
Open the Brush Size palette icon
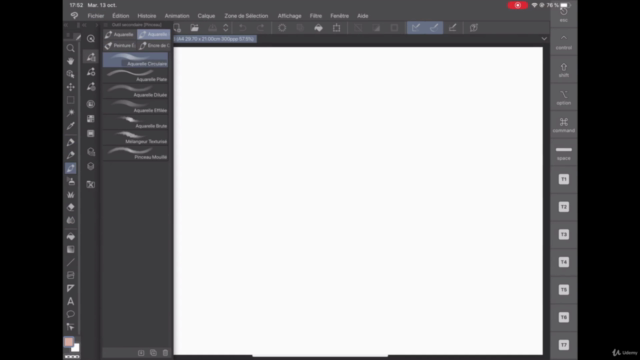coord(91,87)
